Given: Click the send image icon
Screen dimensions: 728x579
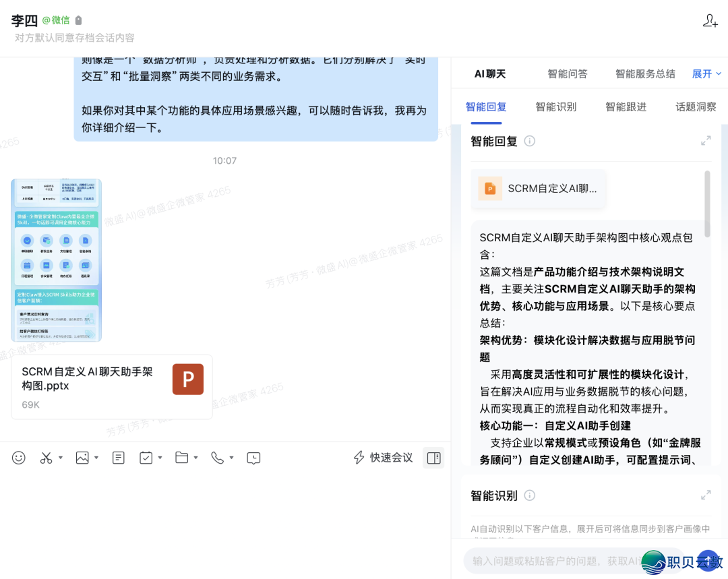Looking at the screenshot, I should point(82,458).
